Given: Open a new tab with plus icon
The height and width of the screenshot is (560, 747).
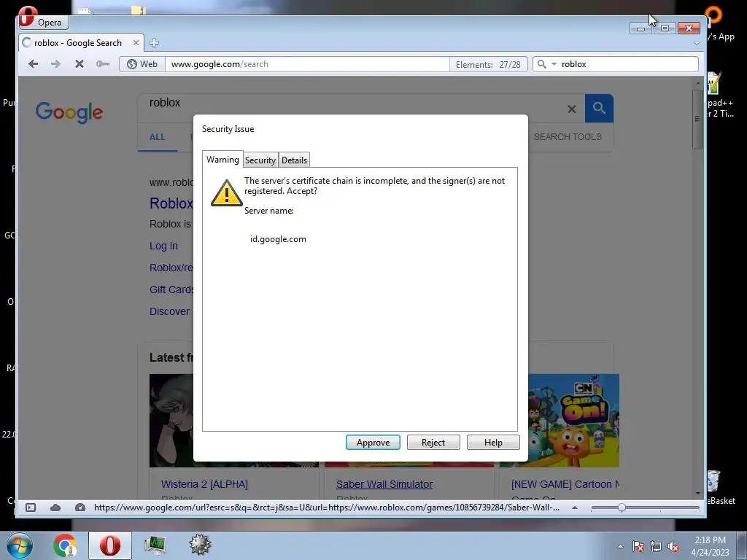Looking at the screenshot, I should 154,43.
